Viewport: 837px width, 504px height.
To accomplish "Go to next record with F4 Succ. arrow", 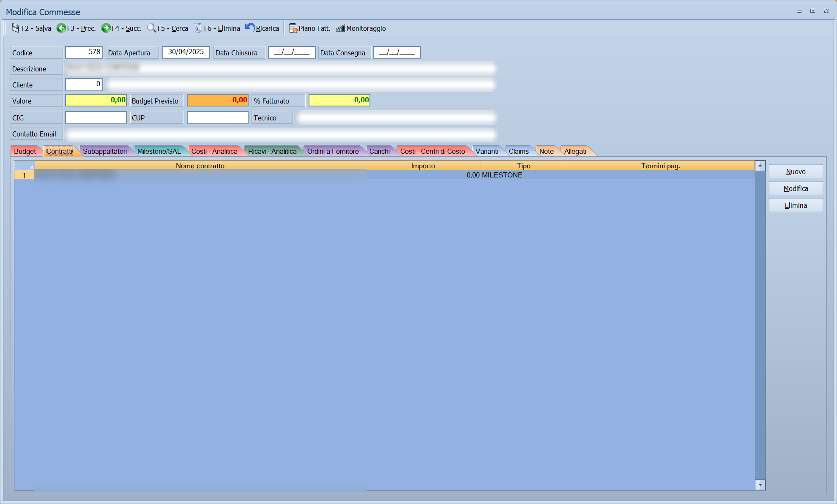I will [x=106, y=28].
